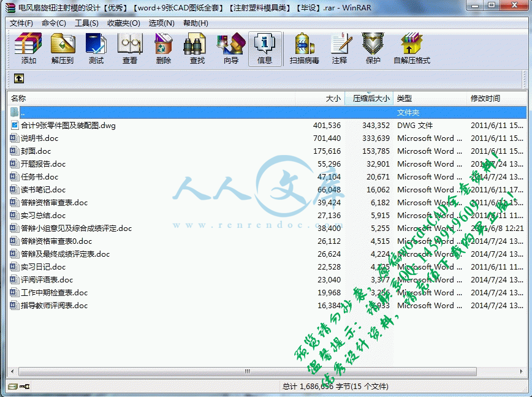Click the Word icon beside 实习日记.doc
Screen dimensions: 532x397
coord(14,267)
